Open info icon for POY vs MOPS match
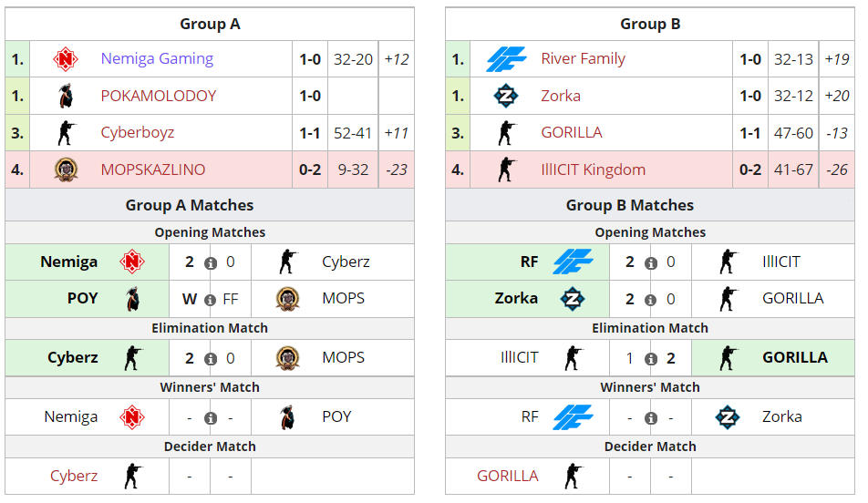 pyautogui.click(x=211, y=299)
